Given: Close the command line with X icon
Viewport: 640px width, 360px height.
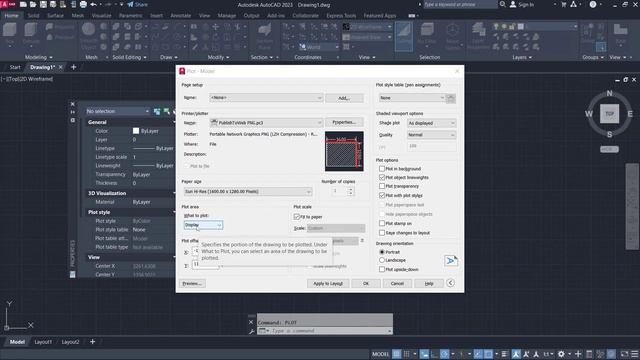Looking at the screenshot, I should pos(251,322).
